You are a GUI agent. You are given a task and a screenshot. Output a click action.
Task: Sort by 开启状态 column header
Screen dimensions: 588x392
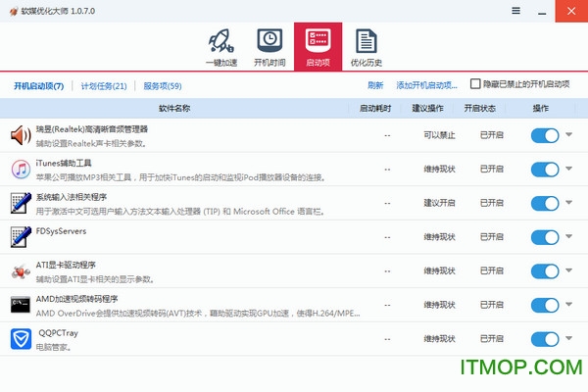479,109
